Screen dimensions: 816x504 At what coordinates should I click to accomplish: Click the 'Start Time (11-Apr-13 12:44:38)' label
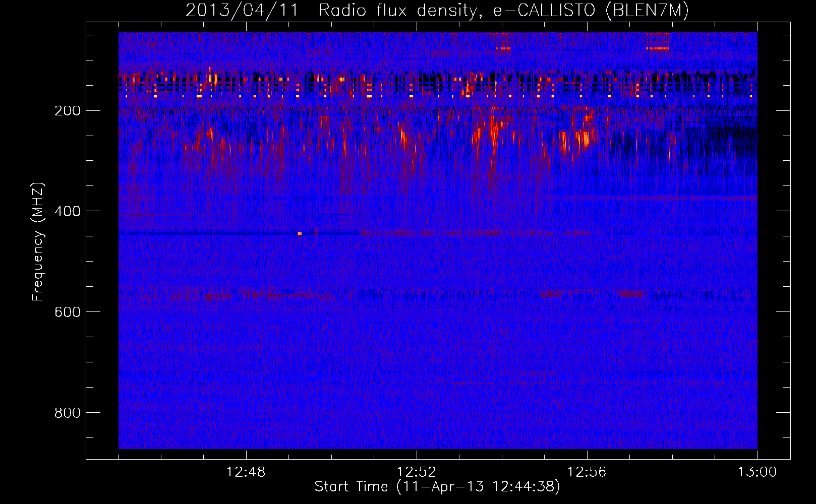click(437, 486)
